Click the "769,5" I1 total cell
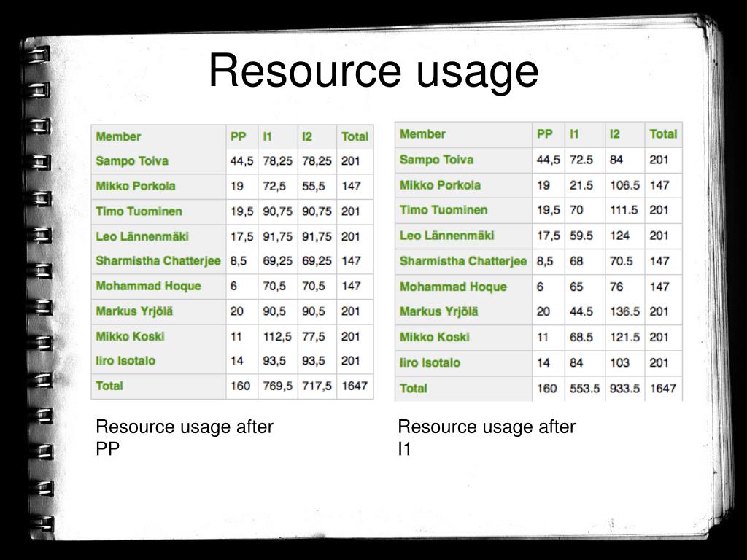Viewport: 747px width, 560px height. pyautogui.click(x=278, y=386)
